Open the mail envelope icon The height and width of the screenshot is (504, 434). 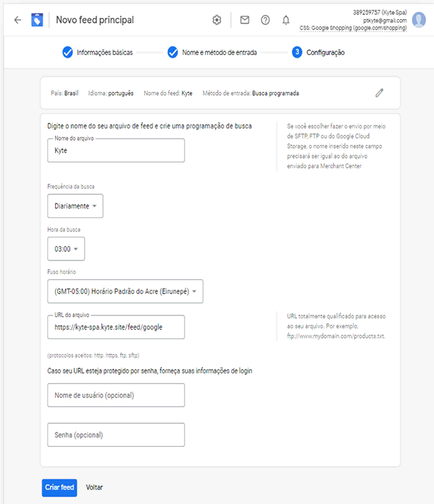[x=245, y=20]
